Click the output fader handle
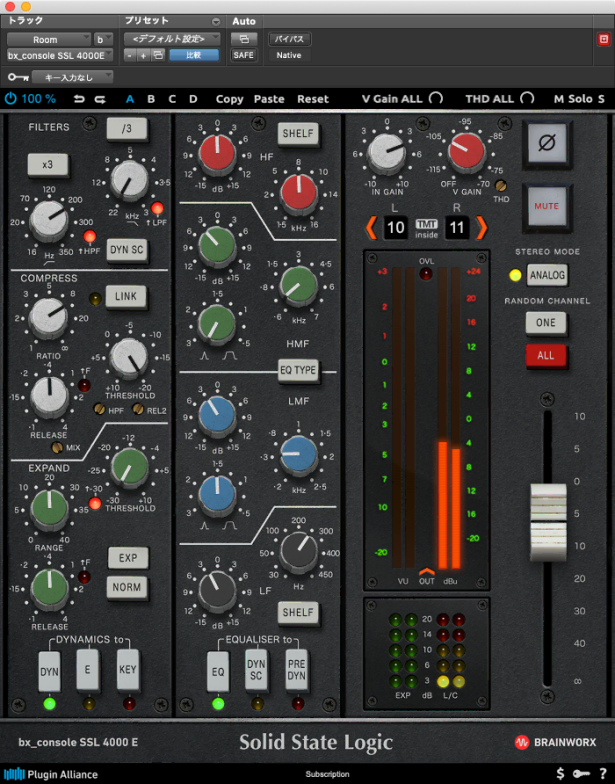Image resolution: width=615 pixels, height=784 pixels. coord(548,522)
